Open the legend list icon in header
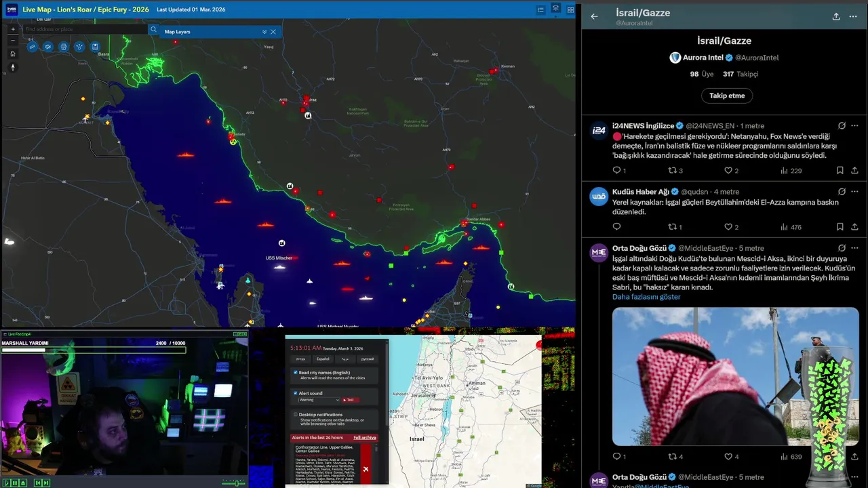 pos(540,9)
